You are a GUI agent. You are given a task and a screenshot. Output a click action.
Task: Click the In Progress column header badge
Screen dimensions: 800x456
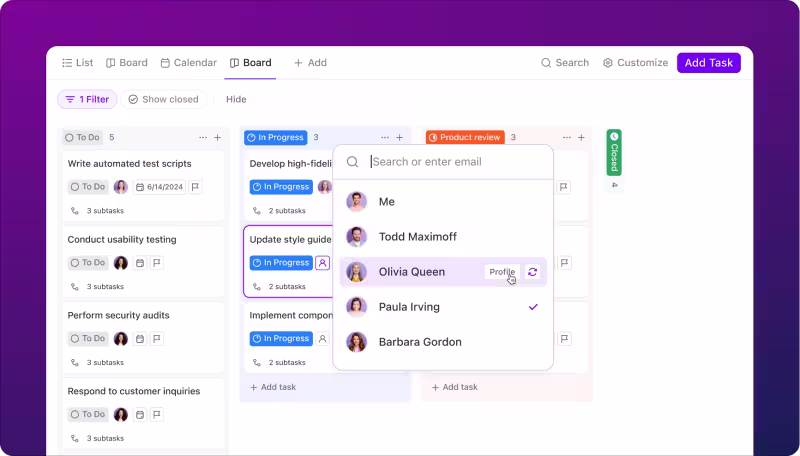coord(276,137)
